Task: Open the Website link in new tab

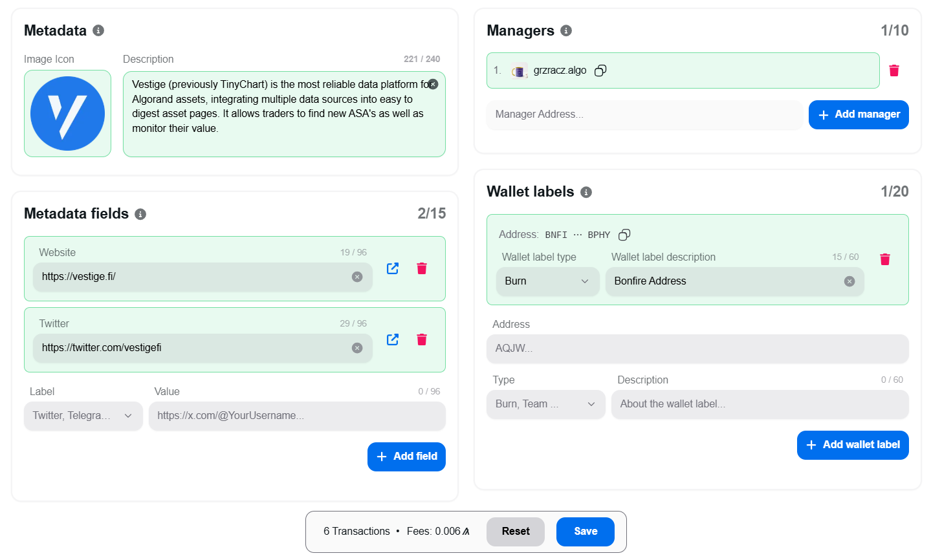Action: tap(393, 268)
